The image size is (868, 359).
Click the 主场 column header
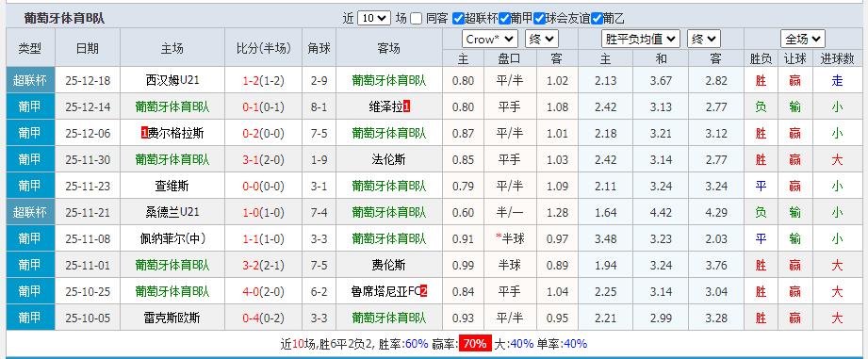point(172,48)
